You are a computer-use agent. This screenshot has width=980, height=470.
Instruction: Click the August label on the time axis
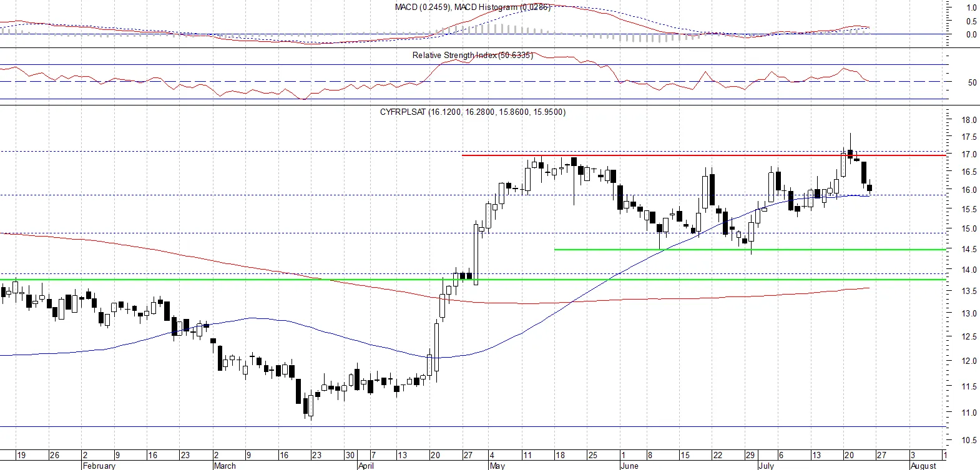tap(924, 466)
